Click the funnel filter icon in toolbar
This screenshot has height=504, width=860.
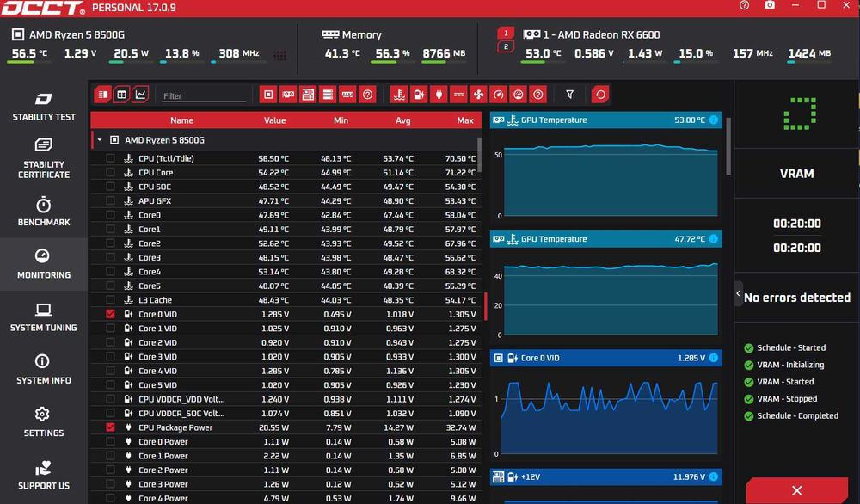tap(570, 95)
